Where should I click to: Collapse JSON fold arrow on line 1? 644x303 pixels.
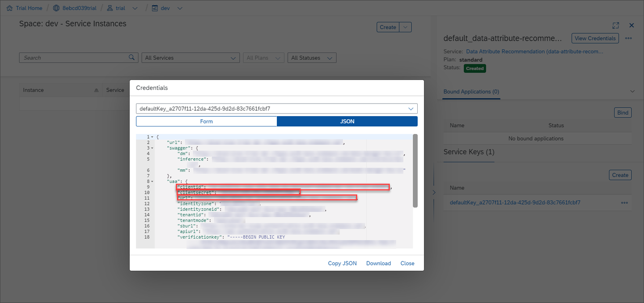pyautogui.click(x=152, y=137)
